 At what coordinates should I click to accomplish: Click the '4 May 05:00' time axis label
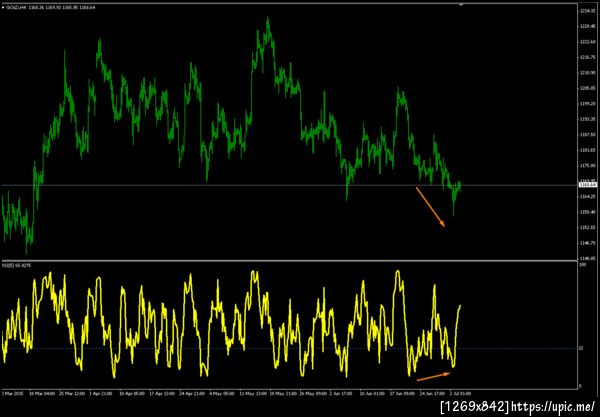222,393
